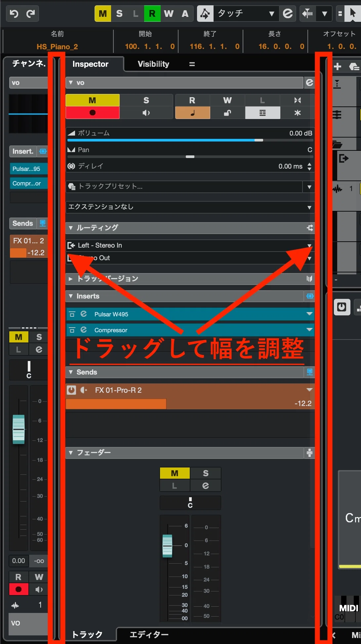Switch to the トラック bottom tab
This screenshot has width=361, height=644.
(87, 634)
